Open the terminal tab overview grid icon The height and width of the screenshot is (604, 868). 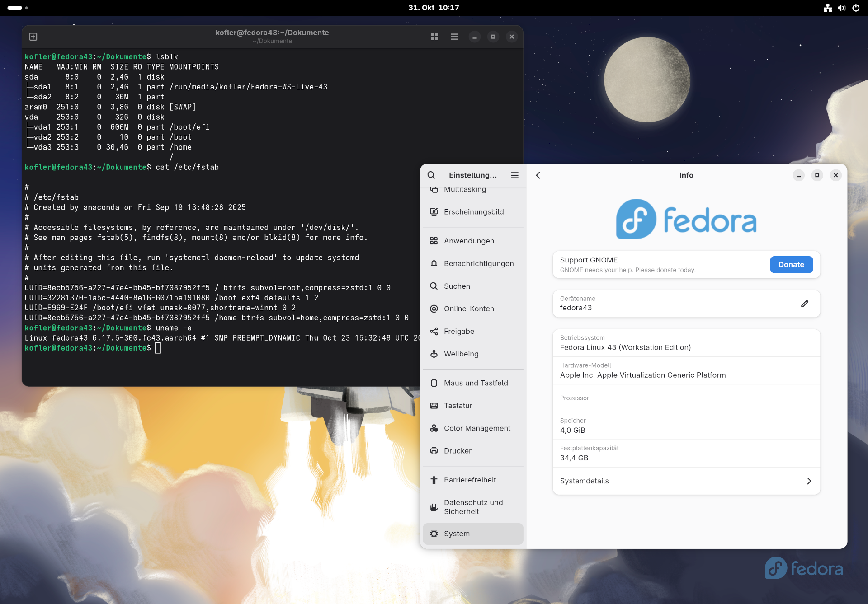coord(434,37)
